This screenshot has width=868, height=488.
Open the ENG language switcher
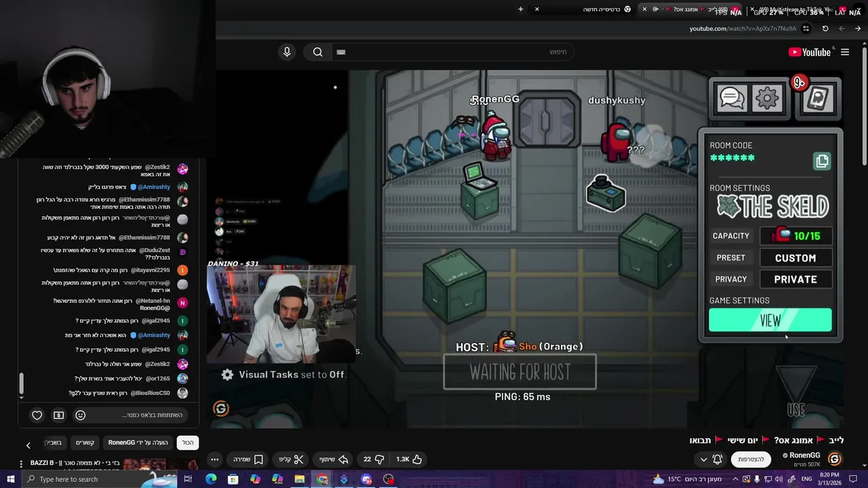pos(806,479)
